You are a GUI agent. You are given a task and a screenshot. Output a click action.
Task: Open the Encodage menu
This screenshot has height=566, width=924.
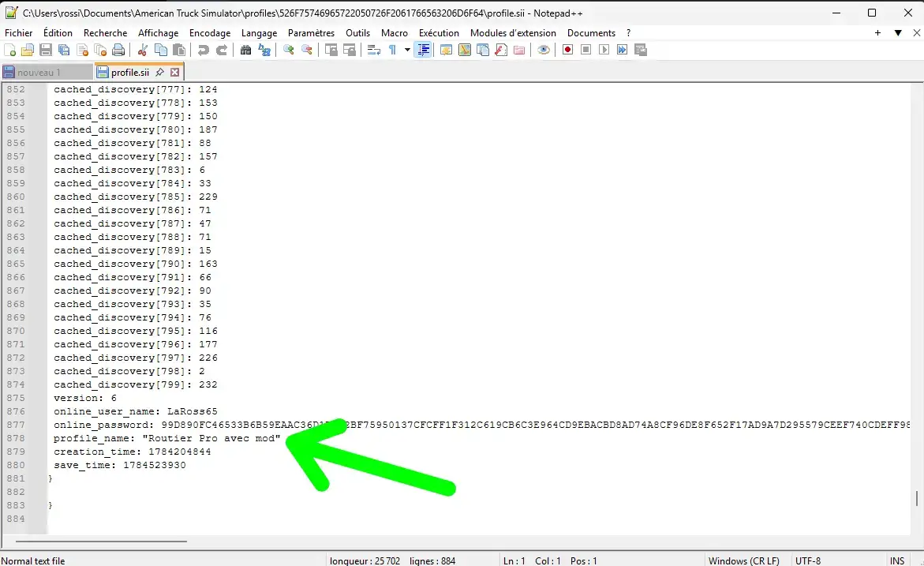[210, 33]
